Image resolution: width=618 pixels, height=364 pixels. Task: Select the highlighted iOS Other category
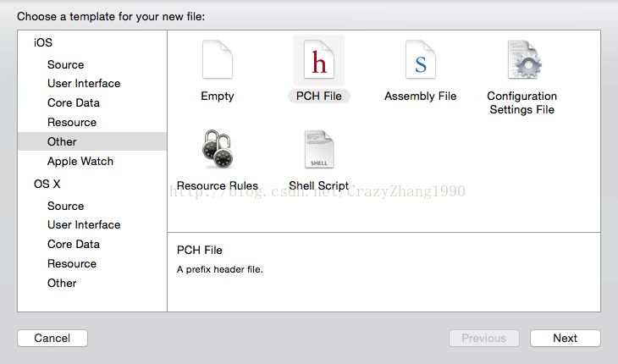click(x=92, y=141)
